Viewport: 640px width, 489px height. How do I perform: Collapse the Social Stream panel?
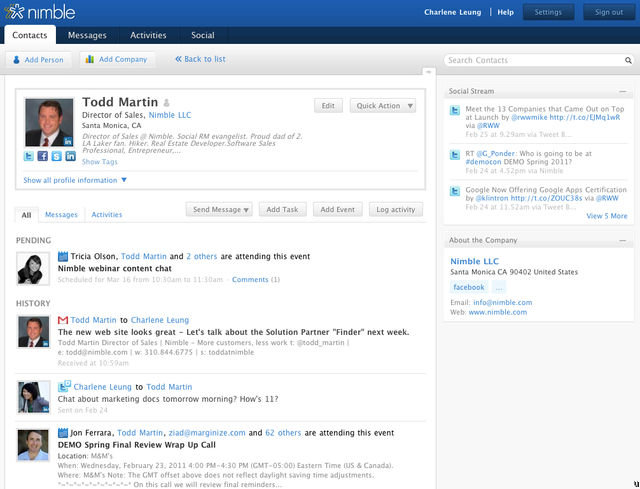622,91
